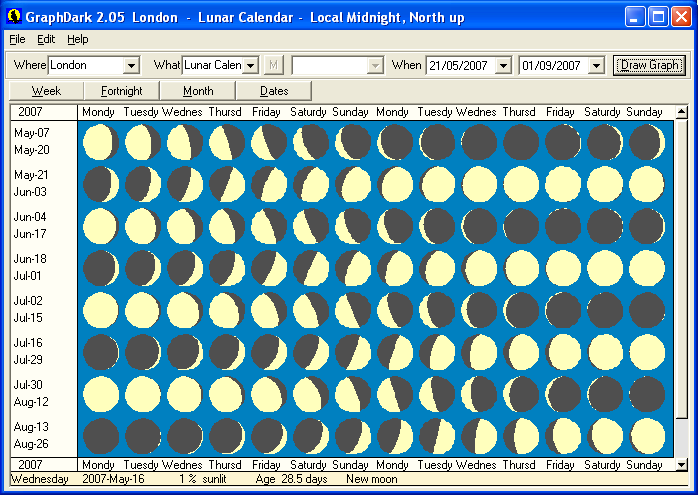698x495 pixels.
Task: Click the moon phase for Monday August 13
Action: 98,436
